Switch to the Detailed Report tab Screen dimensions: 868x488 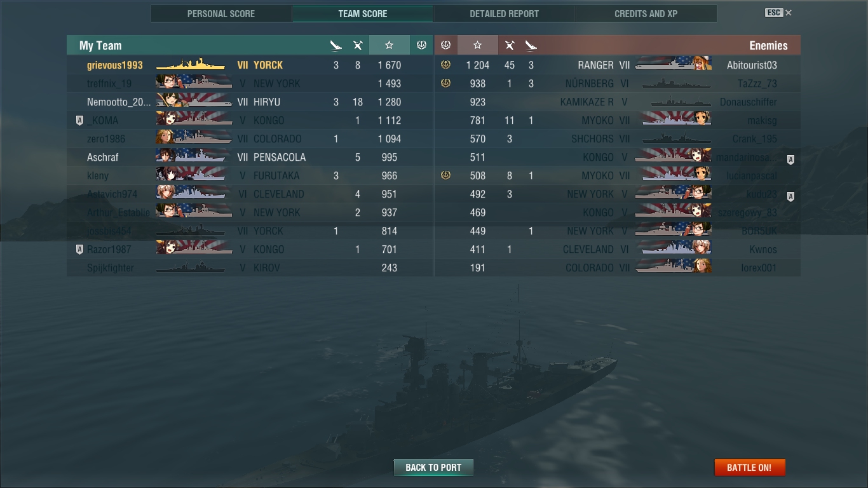504,13
